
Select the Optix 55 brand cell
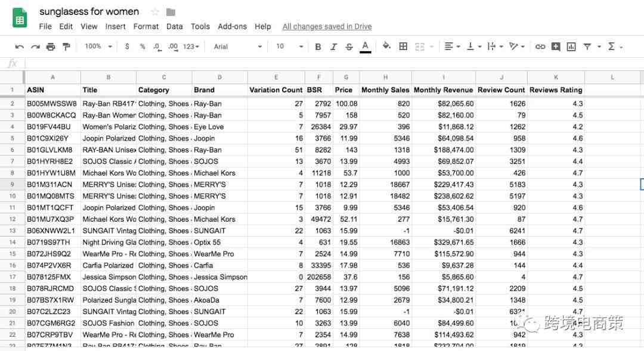pyautogui.click(x=219, y=242)
